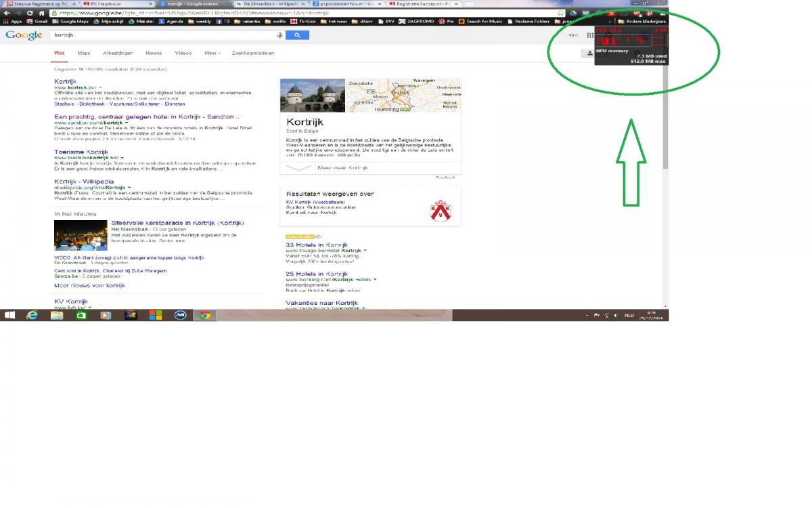
Task: Open the Kortrijk official site result
Action: tap(65, 82)
